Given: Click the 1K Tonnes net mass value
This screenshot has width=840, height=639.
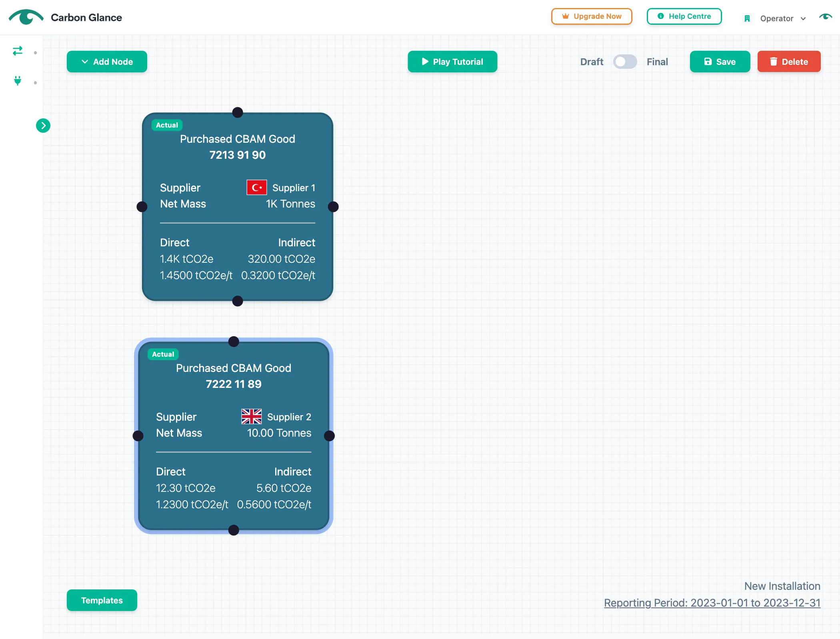Looking at the screenshot, I should pyautogui.click(x=290, y=204).
